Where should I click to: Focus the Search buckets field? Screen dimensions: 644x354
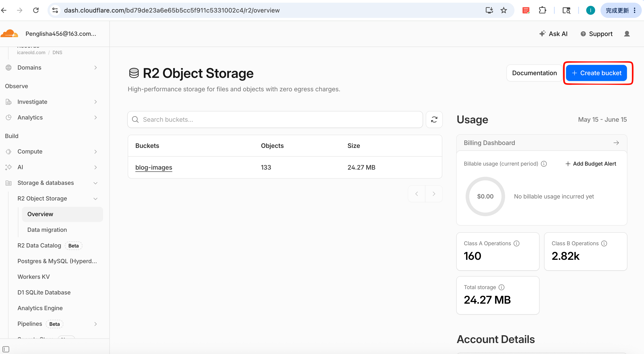[x=275, y=119]
